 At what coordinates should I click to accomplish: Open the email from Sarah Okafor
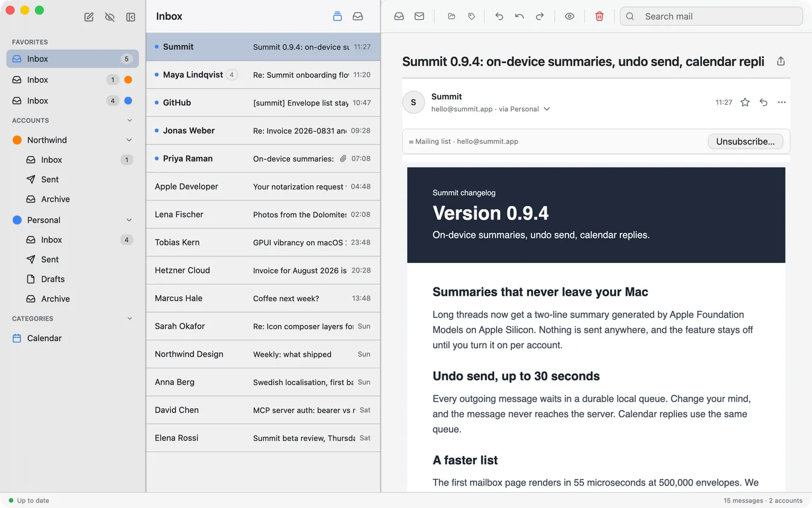point(263,326)
